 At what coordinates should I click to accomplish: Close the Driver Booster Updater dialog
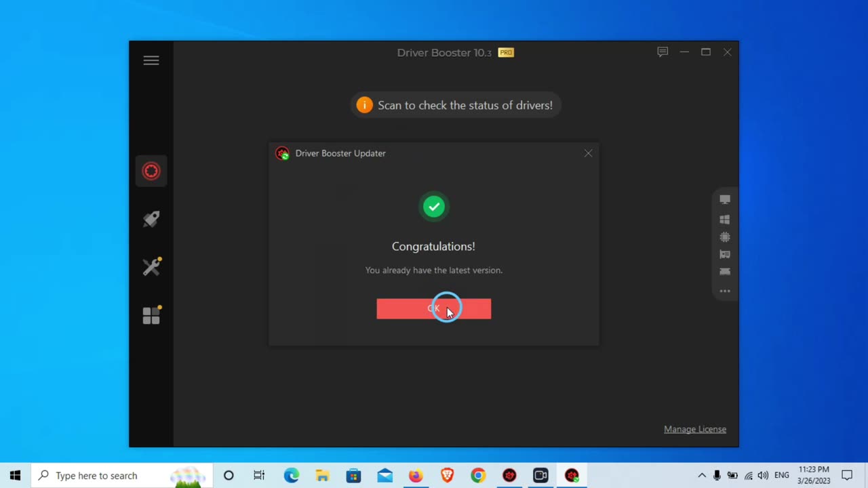pos(588,153)
